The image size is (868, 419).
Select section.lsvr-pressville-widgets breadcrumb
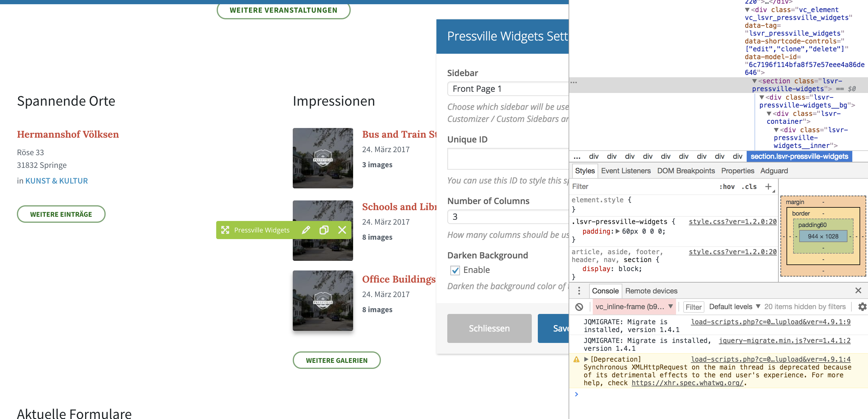pos(799,156)
